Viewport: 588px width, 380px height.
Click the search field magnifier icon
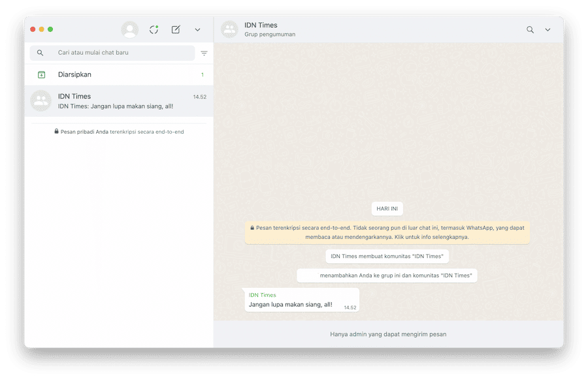[x=40, y=53]
